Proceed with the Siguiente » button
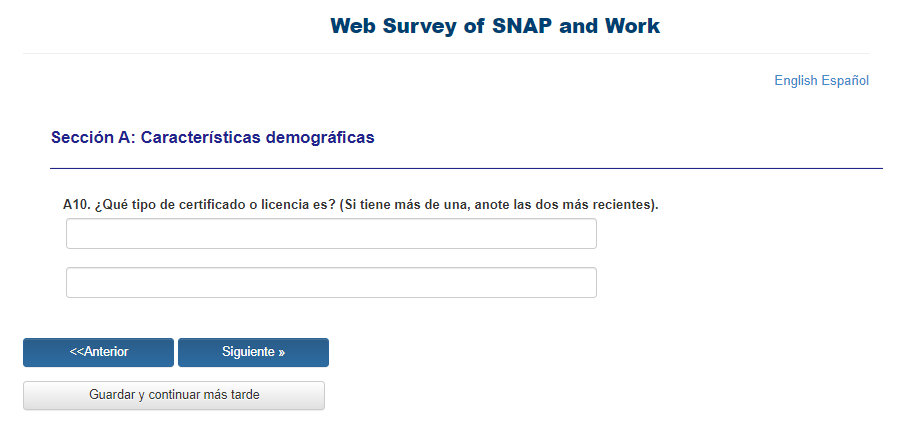The image size is (899, 422). point(253,352)
